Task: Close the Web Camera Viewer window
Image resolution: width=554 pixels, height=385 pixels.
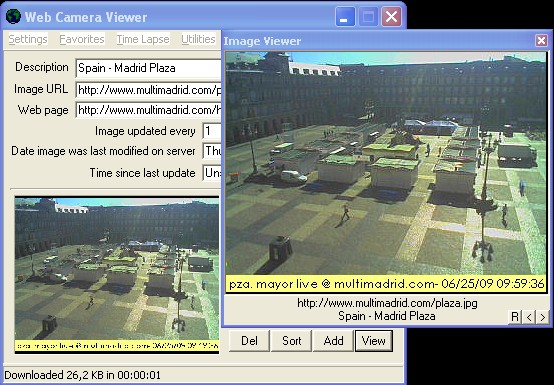Action: click(x=391, y=17)
